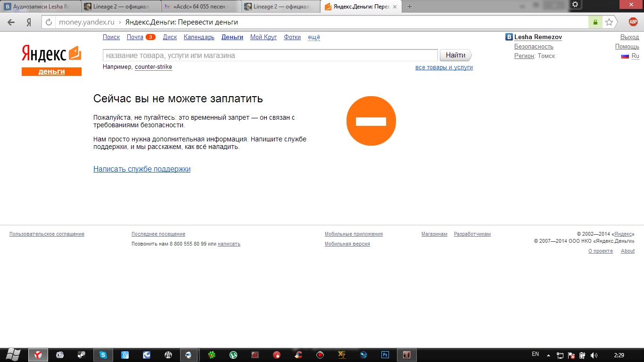
Task: Open ICQ green flower taskbar icon
Action: click(x=212, y=355)
